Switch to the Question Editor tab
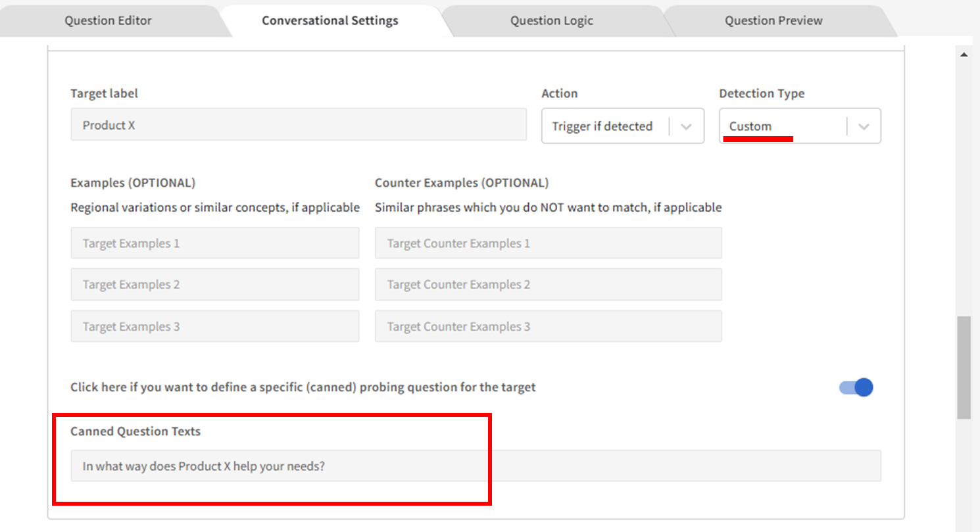Viewport: 980px width, 532px height. point(108,20)
